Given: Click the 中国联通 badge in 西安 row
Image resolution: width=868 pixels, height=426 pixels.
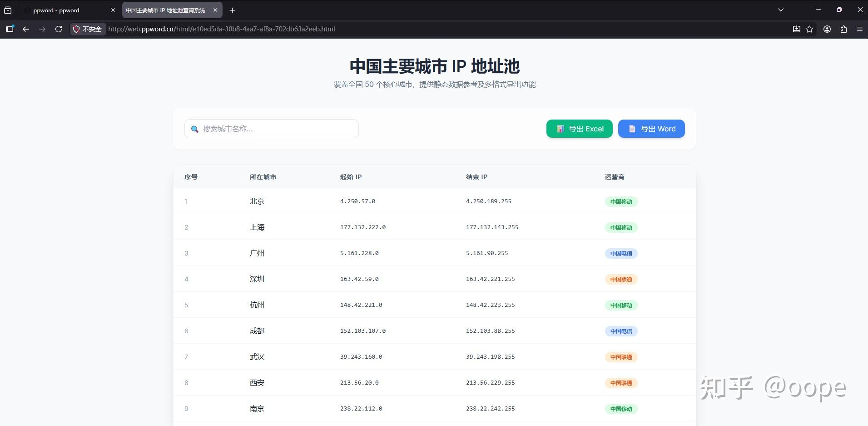Looking at the screenshot, I should (x=621, y=383).
